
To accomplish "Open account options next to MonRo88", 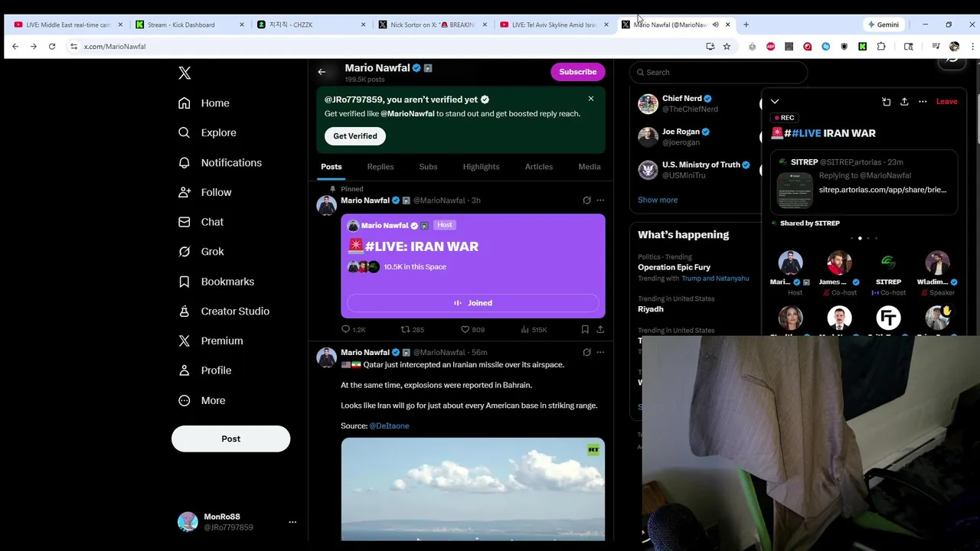I will click(x=292, y=522).
